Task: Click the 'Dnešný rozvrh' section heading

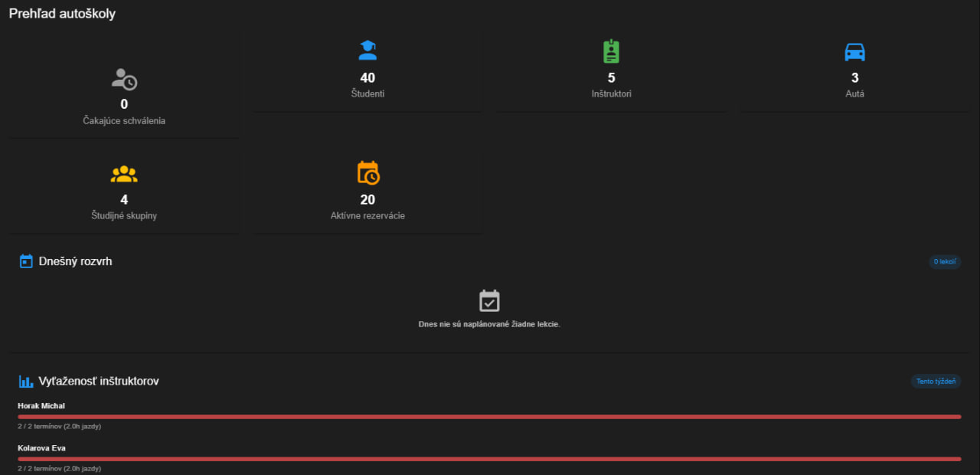Action: 76,261
